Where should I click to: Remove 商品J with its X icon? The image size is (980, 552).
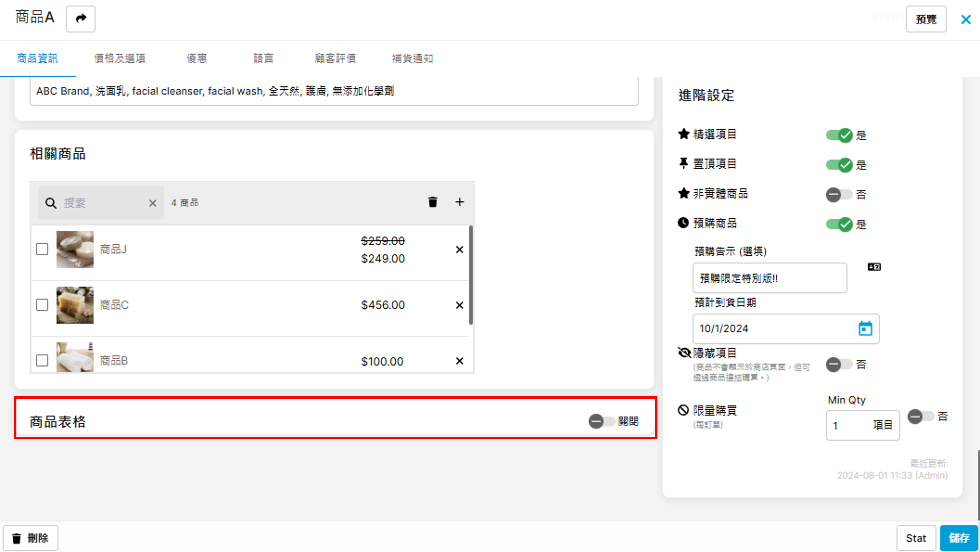click(x=460, y=250)
